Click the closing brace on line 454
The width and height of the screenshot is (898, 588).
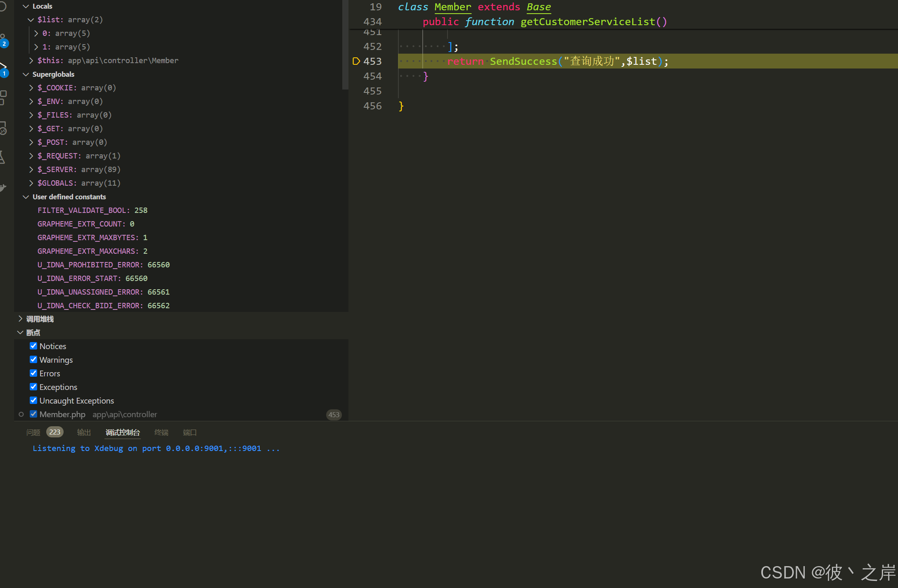pyautogui.click(x=426, y=76)
